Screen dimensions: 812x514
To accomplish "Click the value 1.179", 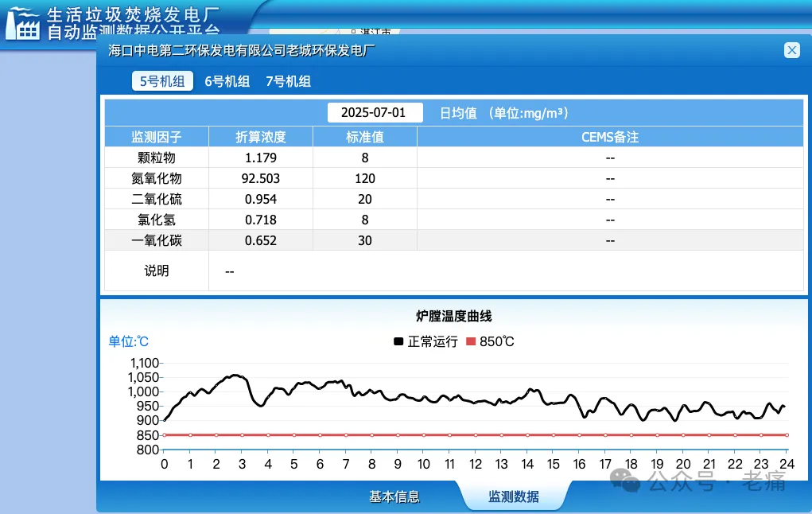I will (x=261, y=158).
